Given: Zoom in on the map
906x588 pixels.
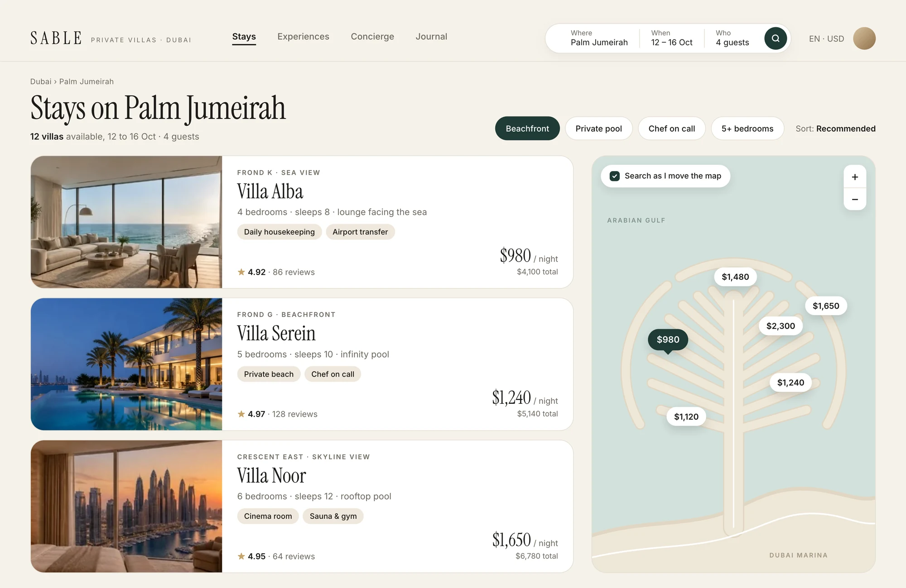Looking at the screenshot, I should click(x=855, y=177).
